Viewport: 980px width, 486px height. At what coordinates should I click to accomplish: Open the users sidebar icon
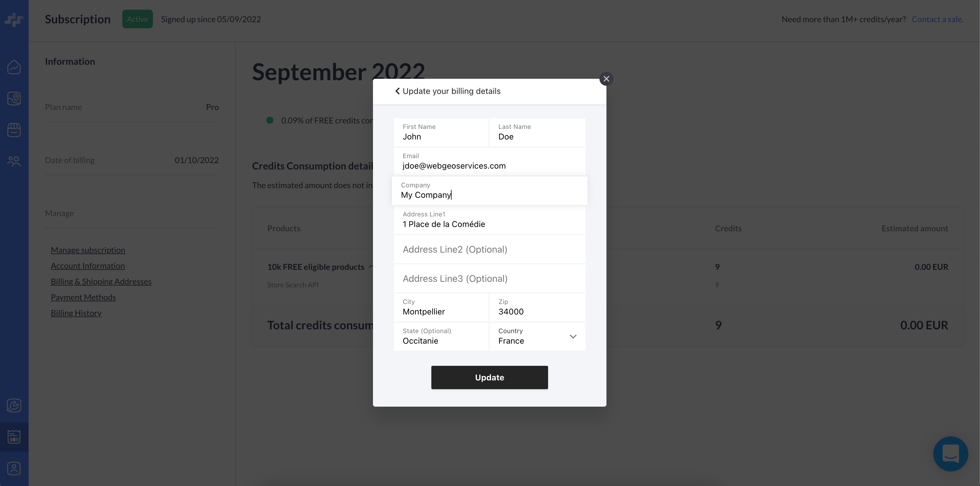point(14,161)
